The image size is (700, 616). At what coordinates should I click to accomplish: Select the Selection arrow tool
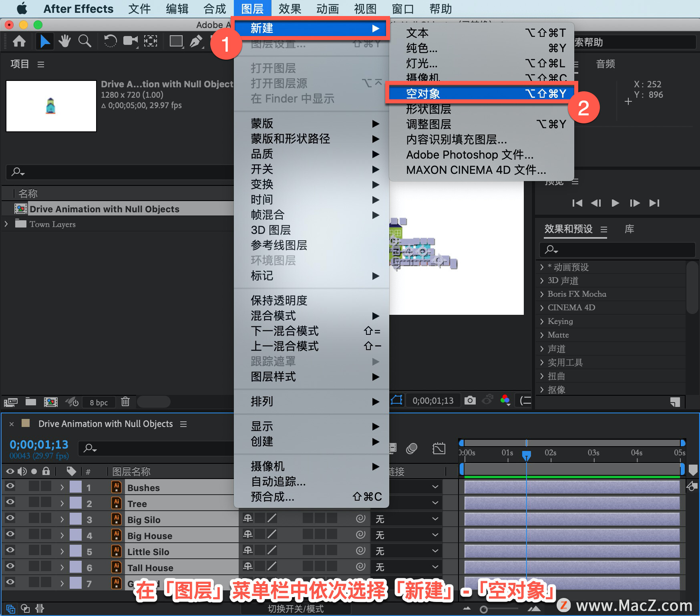pyautogui.click(x=45, y=41)
